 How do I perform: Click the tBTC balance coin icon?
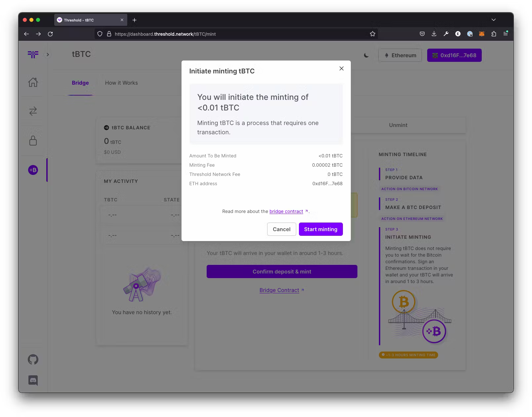coord(106,128)
